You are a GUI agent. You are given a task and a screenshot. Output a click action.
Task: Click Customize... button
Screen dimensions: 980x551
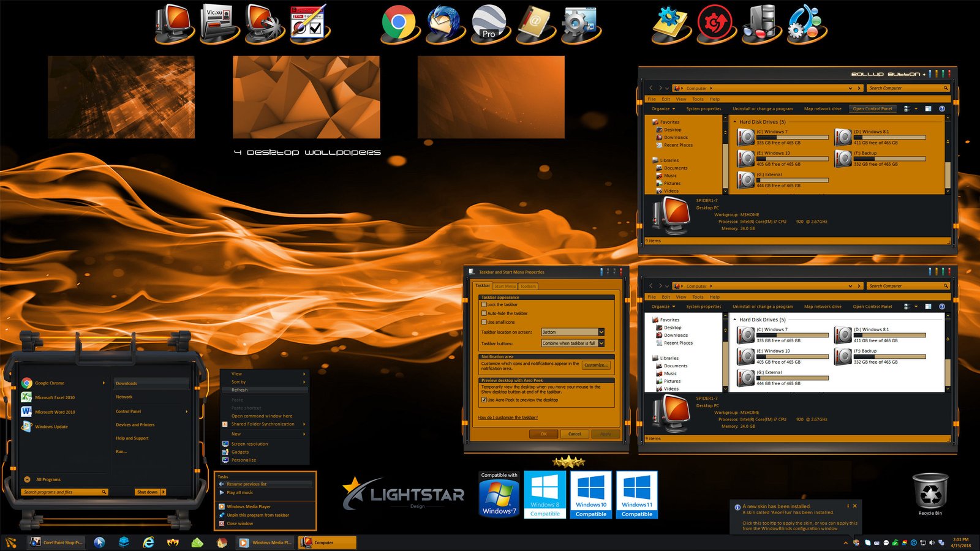[x=595, y=365]
